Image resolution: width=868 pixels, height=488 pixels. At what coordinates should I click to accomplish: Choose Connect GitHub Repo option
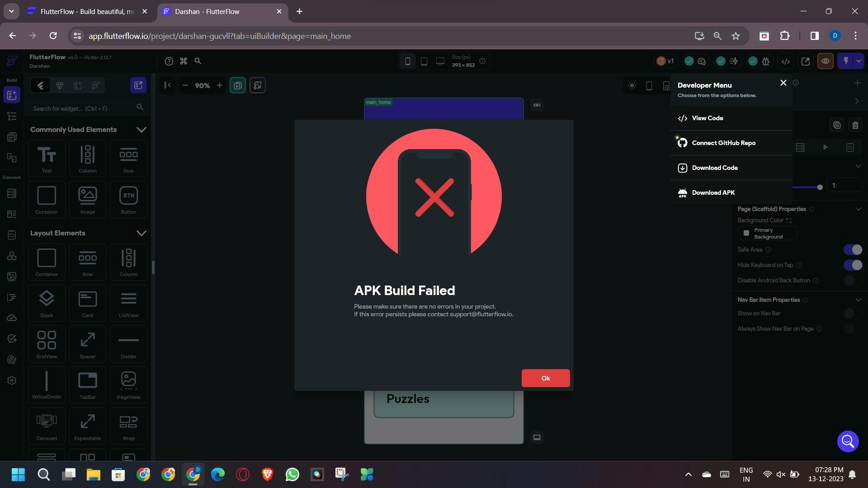point(723,143)
